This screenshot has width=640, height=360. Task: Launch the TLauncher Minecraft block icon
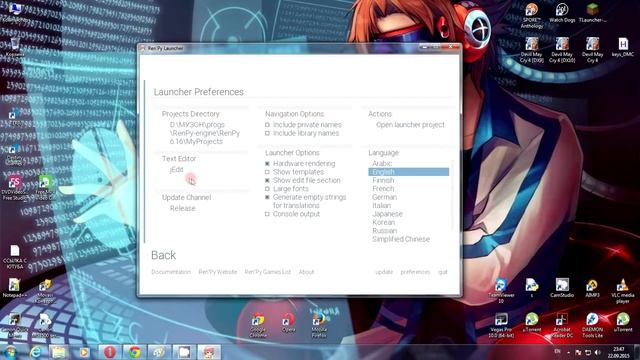pyautogui.click(x=592, y=12)
